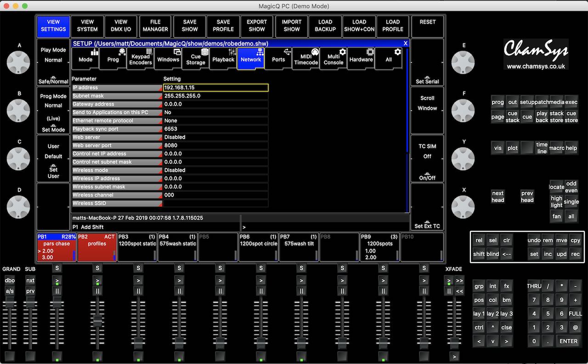
Task: Click encoder wheel A
Action: pos(18,62)
